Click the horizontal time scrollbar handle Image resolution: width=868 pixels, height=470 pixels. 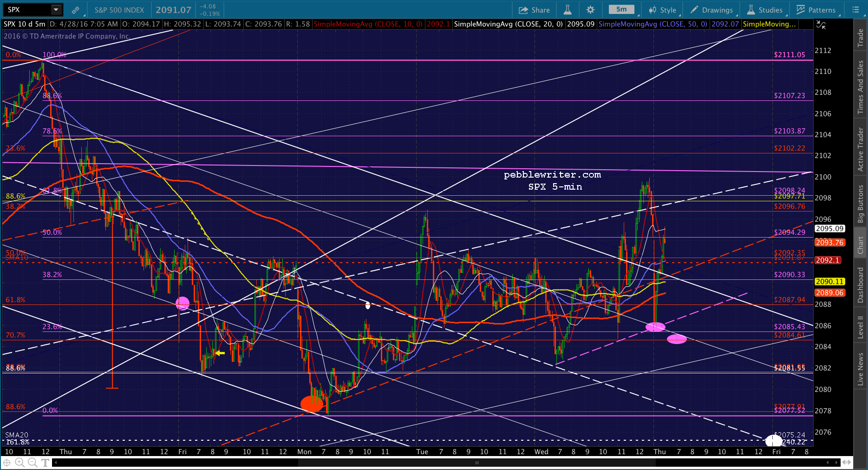[x=476, y=463]
